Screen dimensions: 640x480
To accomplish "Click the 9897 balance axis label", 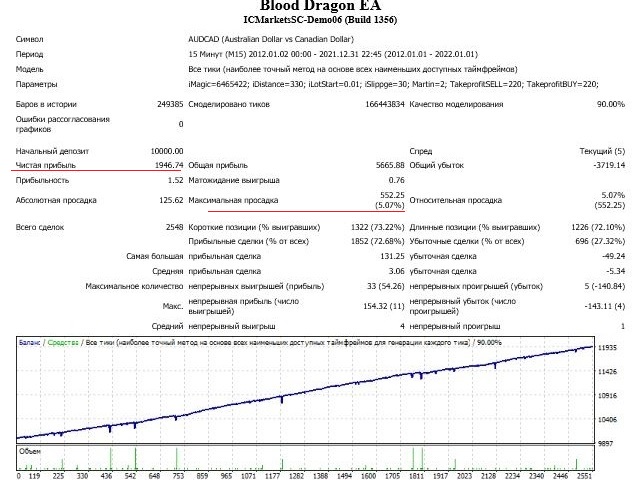I will (x=605, y=443).
